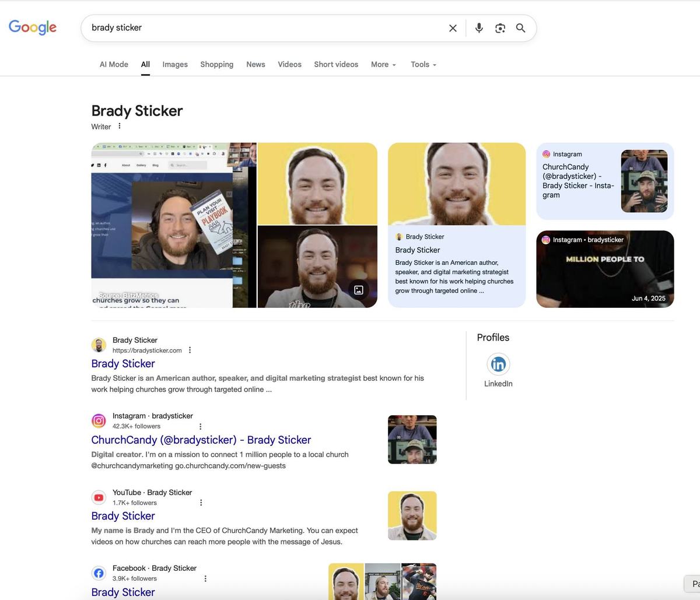Screen dimensions: 700x600
Task: Click the 42.3K+ followers text
Action: [x=136, y=426]
